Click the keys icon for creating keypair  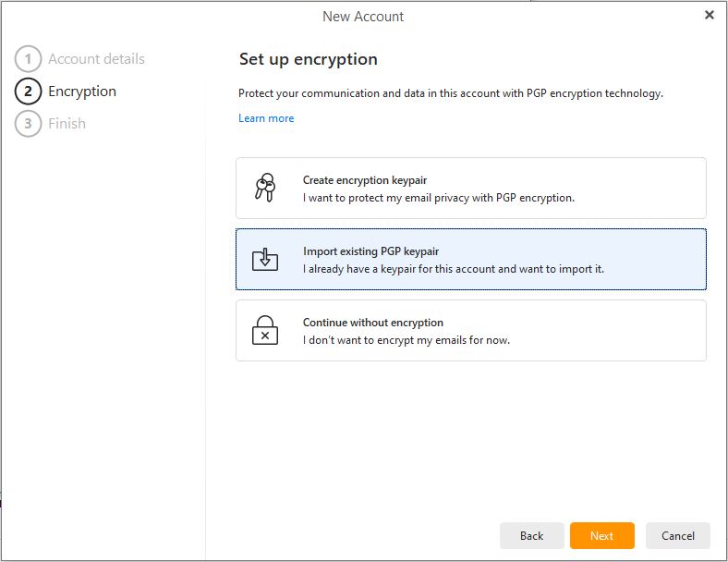[265, 188]
